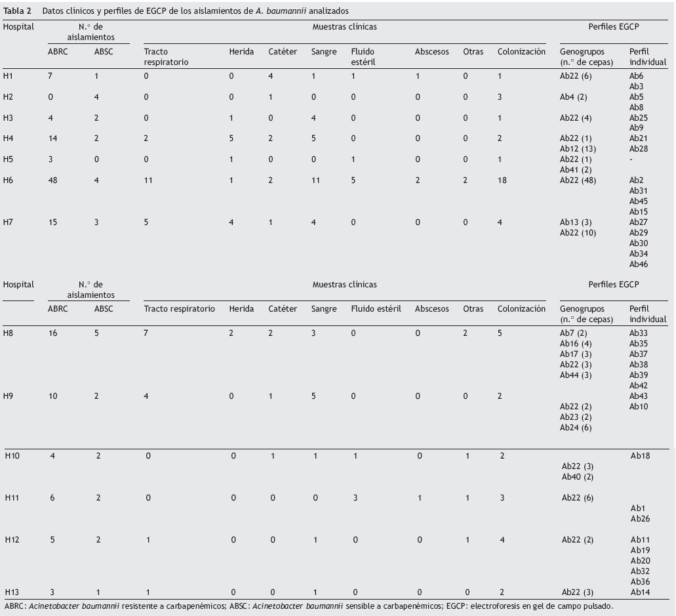Select individual profile 'Ab14'
The image size is (676, 616).
pos(640,593)
